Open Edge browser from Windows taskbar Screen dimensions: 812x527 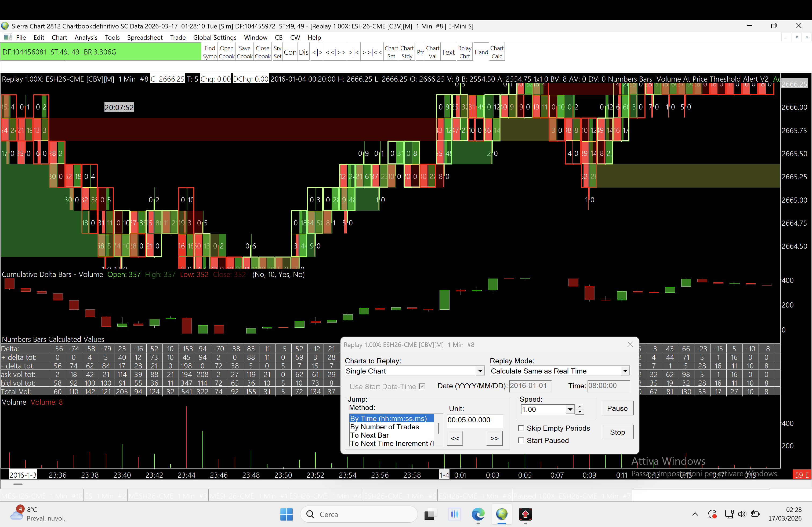(x=478, y=514)
